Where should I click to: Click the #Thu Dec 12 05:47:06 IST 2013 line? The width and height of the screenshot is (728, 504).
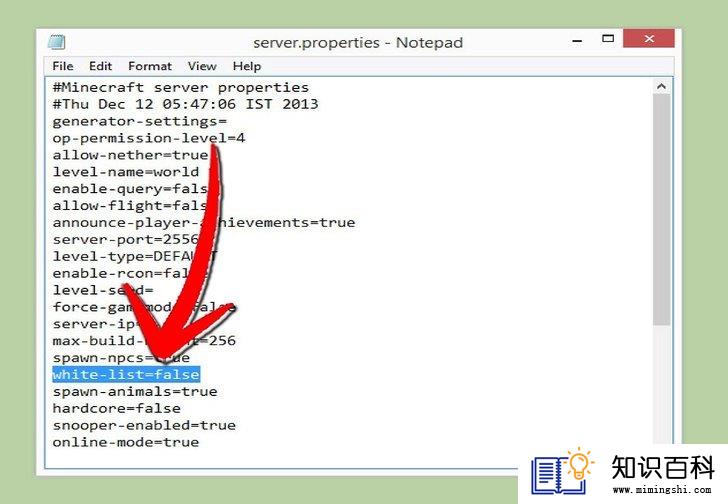[185, 104]
